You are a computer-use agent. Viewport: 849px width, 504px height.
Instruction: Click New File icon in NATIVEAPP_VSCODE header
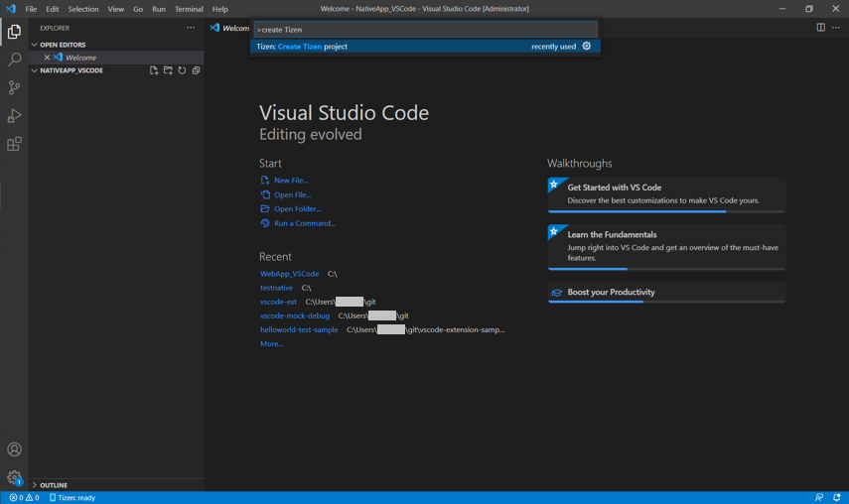154,70
